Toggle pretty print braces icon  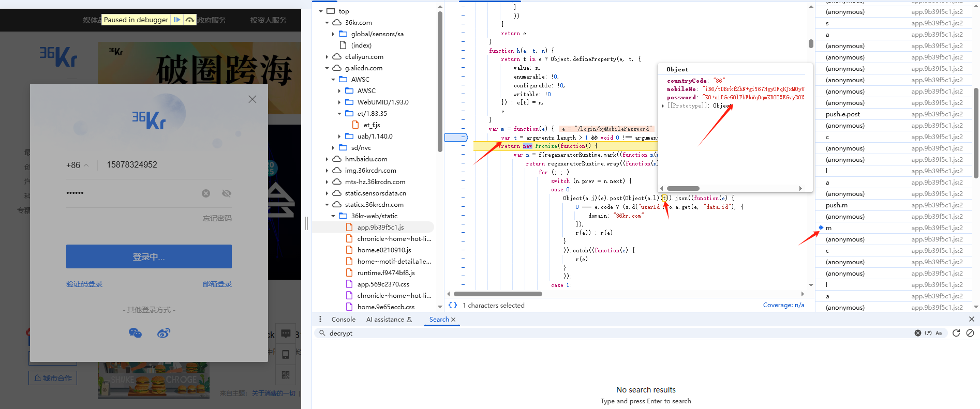pyautogui.click(x=453, y=305)
